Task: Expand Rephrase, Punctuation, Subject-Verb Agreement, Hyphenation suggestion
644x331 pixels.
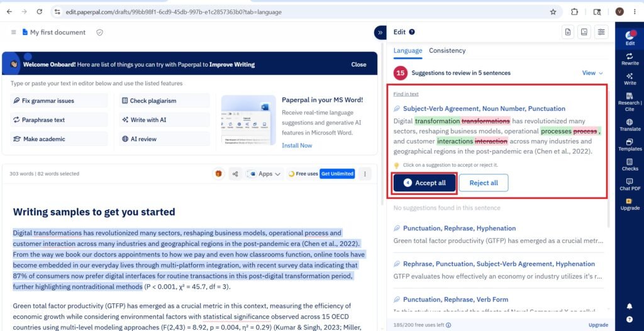Action: (498, 270)
